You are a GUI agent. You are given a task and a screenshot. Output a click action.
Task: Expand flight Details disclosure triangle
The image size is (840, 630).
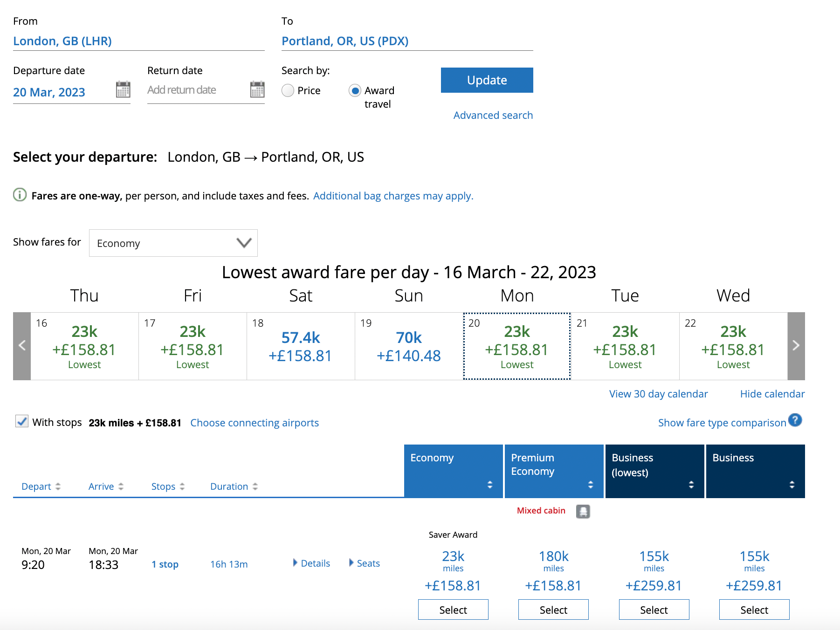tap(296, 563)
